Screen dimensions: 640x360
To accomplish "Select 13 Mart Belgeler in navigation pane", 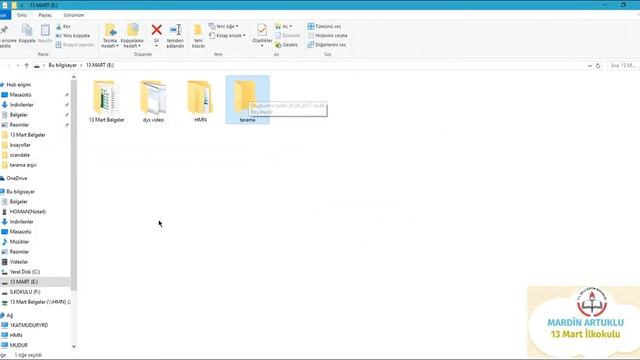I will pyautogui.click(x=28, y=135).
